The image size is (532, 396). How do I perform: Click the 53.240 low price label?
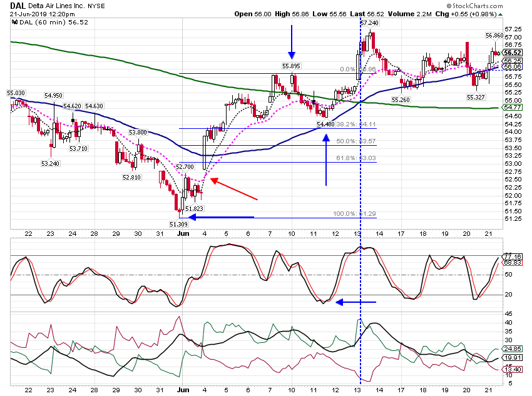[50, 163]
